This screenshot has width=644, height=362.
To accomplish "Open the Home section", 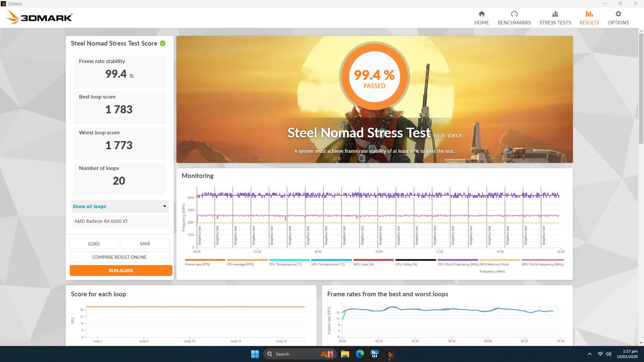I will 481,18.
